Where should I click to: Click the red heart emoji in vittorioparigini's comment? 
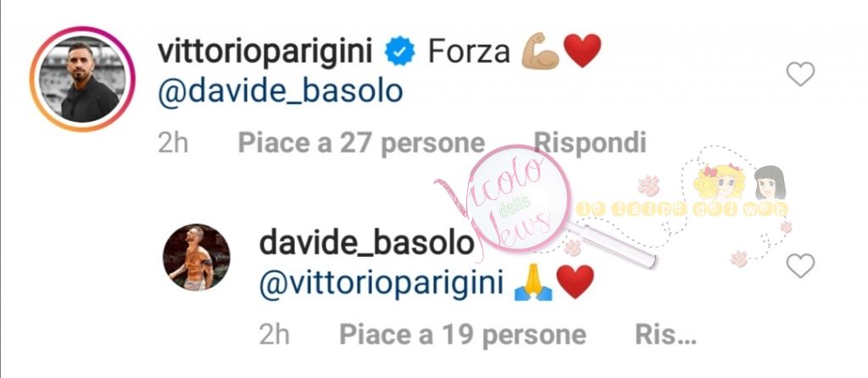click(581, 52)
